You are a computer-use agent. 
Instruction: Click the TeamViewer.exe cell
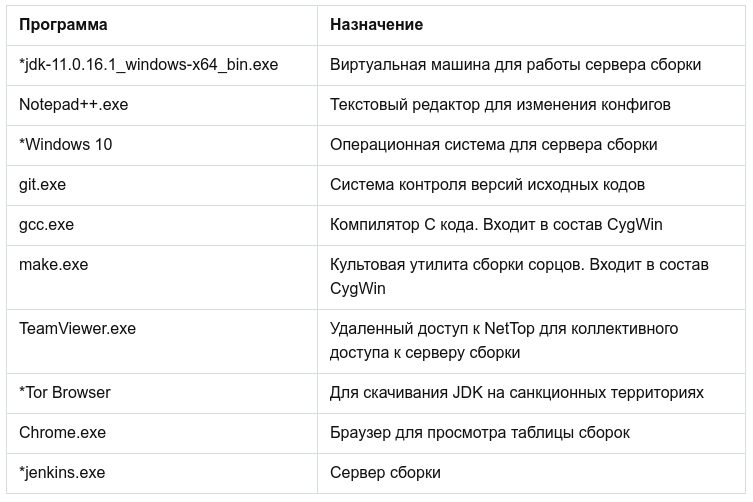point(162,341)
